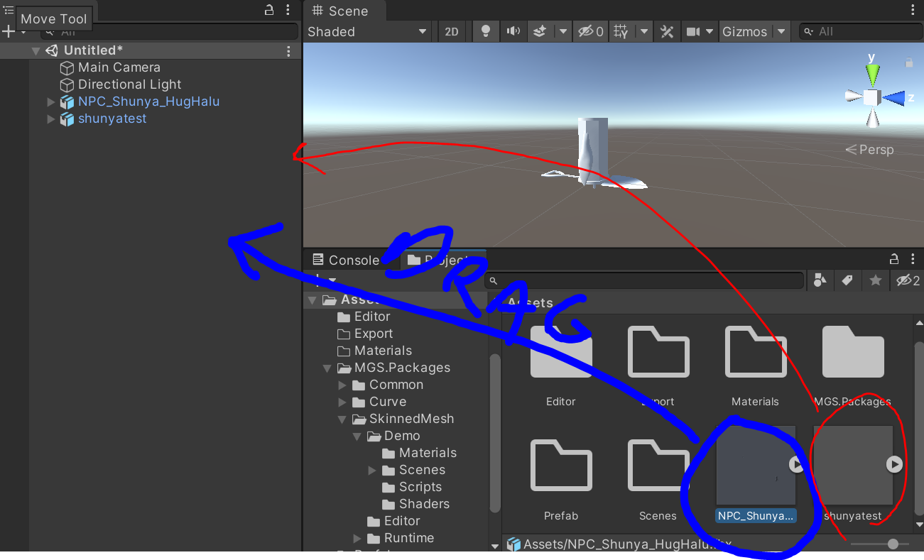Screen dimensions: 924x560
Task: Open scene camera dropdown arrow
Action: [x=710, y=31]
